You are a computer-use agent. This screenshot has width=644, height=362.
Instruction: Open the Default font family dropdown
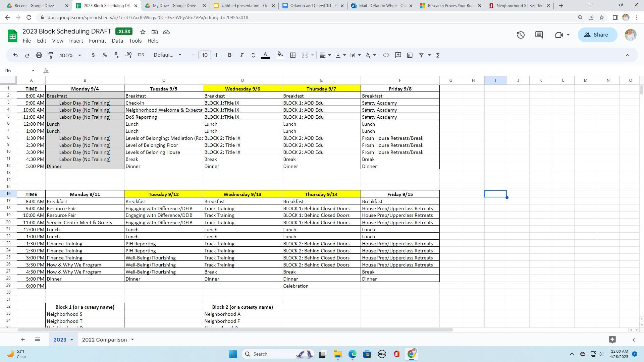point(167,55)
